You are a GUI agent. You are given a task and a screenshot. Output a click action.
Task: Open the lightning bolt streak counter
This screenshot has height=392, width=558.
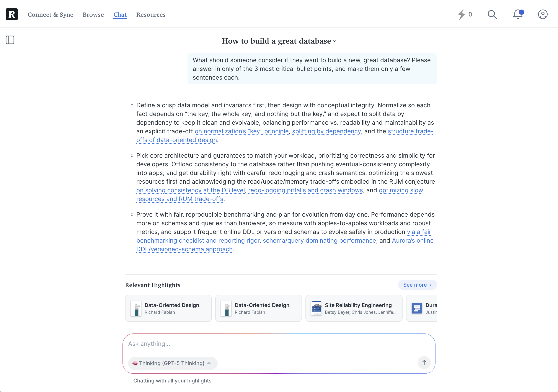[465, 14]
